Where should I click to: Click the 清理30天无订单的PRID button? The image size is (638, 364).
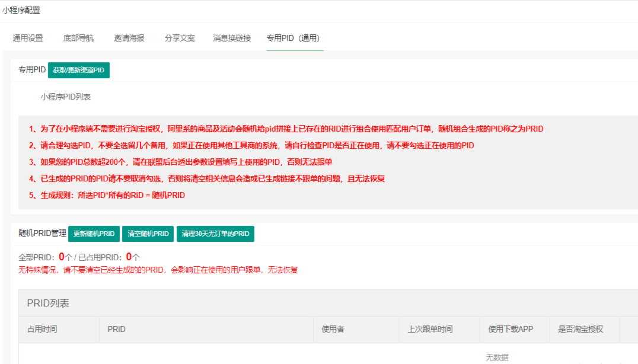(215, 234)
